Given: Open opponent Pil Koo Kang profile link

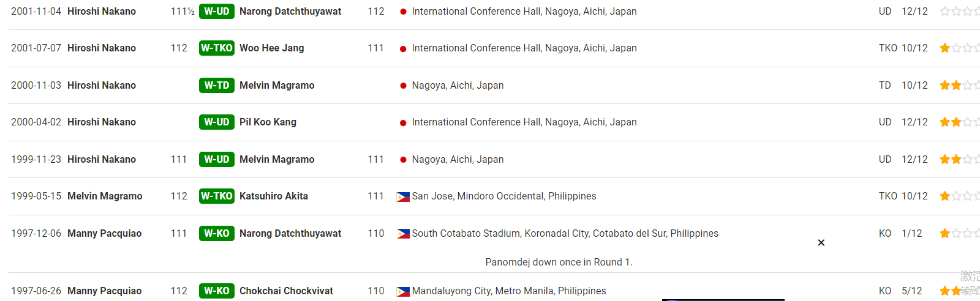Looking at the screenshot, I should [x=268, y=122].
